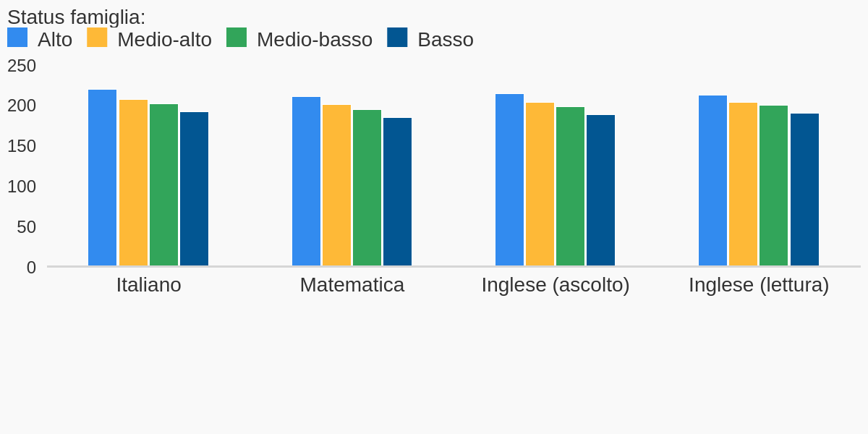Toggle the Medio-alto legend label

point(164,40)
